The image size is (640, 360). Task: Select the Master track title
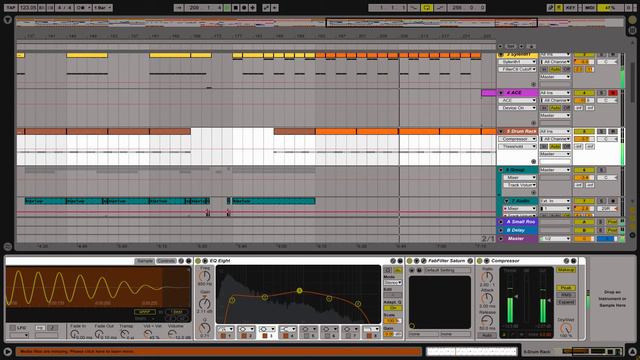[x=516, y=238]
